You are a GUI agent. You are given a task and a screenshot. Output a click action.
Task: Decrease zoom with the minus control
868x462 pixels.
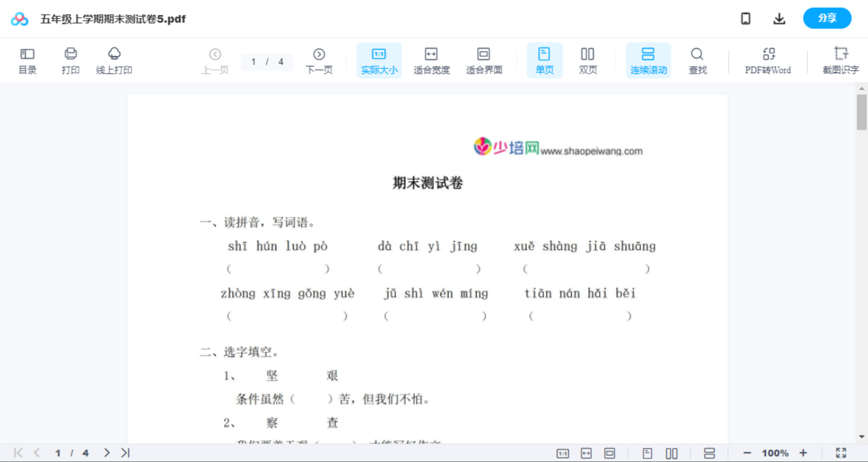point(748,452)
